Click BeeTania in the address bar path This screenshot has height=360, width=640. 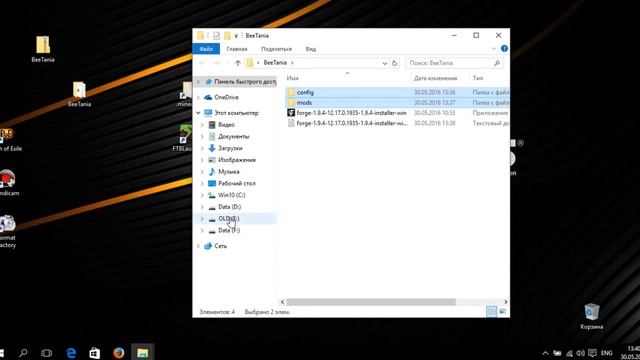[x=275, y=63]
